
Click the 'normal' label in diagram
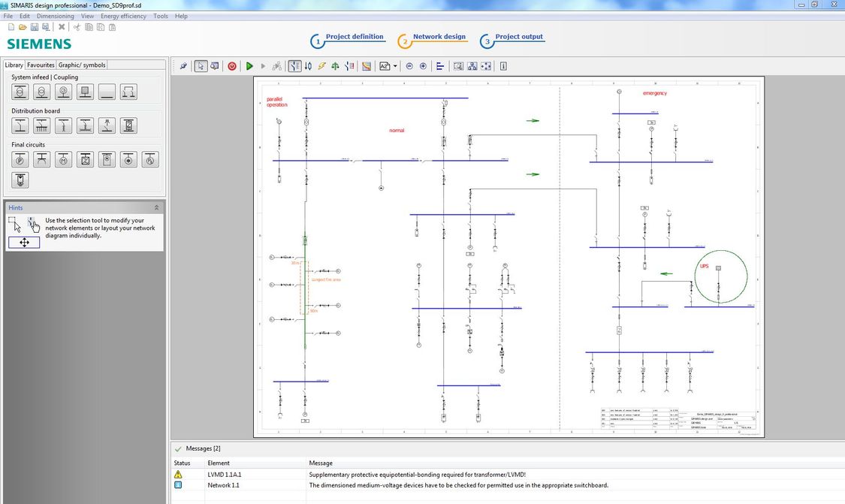coord(397,131)
